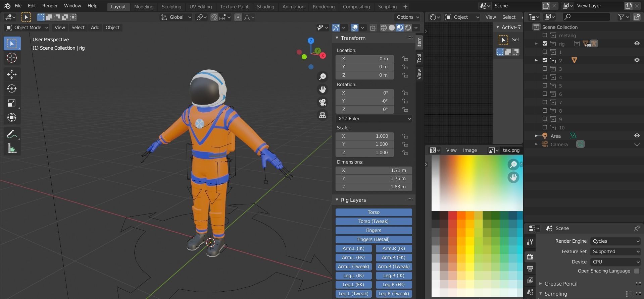This screenshot has height=299, width=644.
Task: Click the Dimensions Y value field
Action: click(374, 178)
